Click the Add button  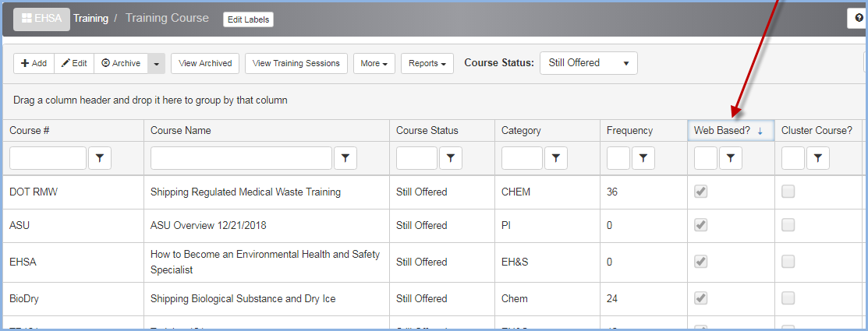tap(34, 64)
